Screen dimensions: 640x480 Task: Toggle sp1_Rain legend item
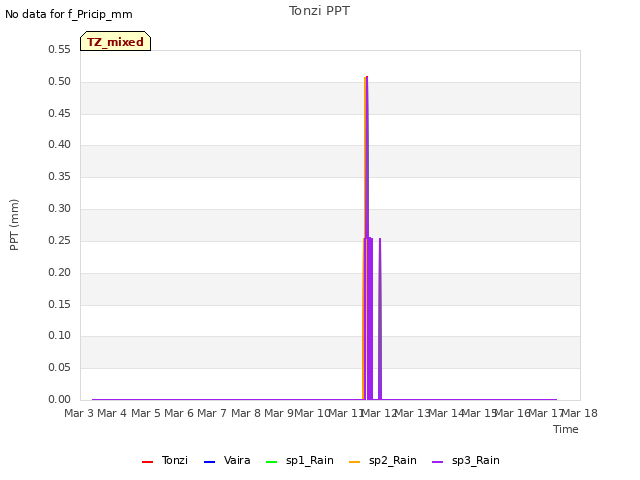coord(300,460)
